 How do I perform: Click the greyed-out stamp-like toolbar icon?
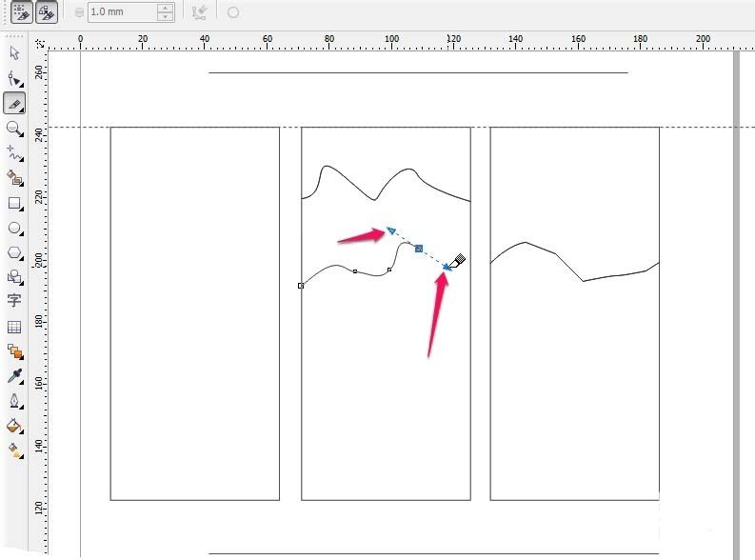pyautogui.click(x=199, y=12)
